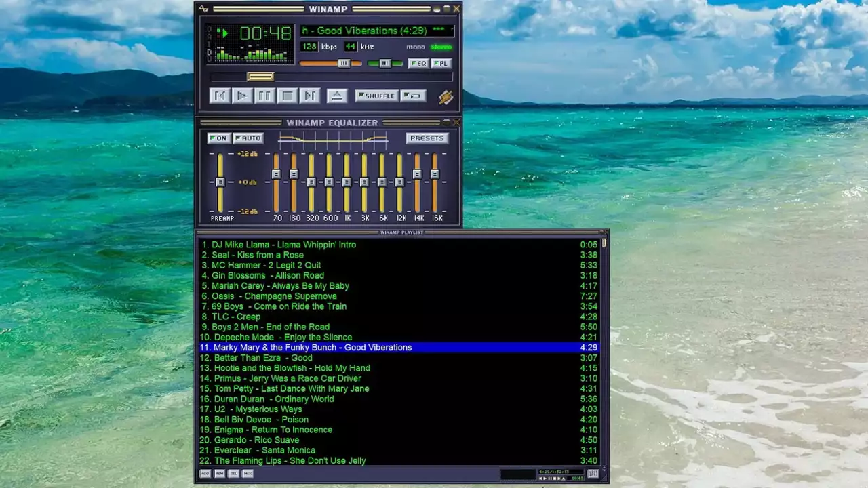Open the playlist MISC menu
Viewport: 868px width, 488px height.
[248, 474]
